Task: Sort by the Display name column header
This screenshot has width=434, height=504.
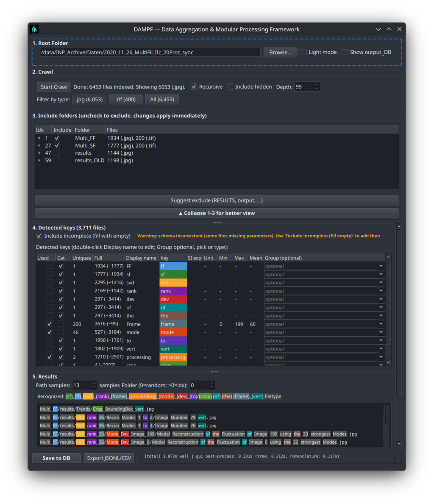Action: click(141, 258)
